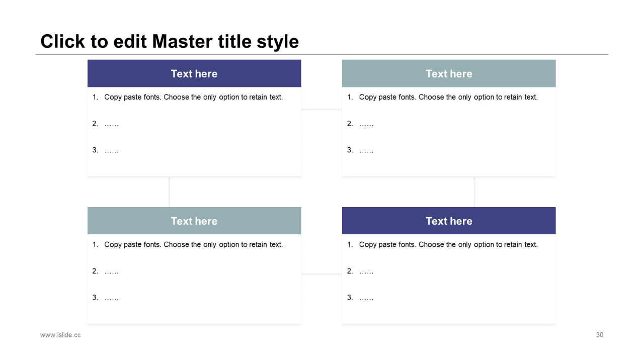Select the dark blue "Text here" header in upper-left card
This screenshot has width=644, height=362.
click(x=194, y=74)
